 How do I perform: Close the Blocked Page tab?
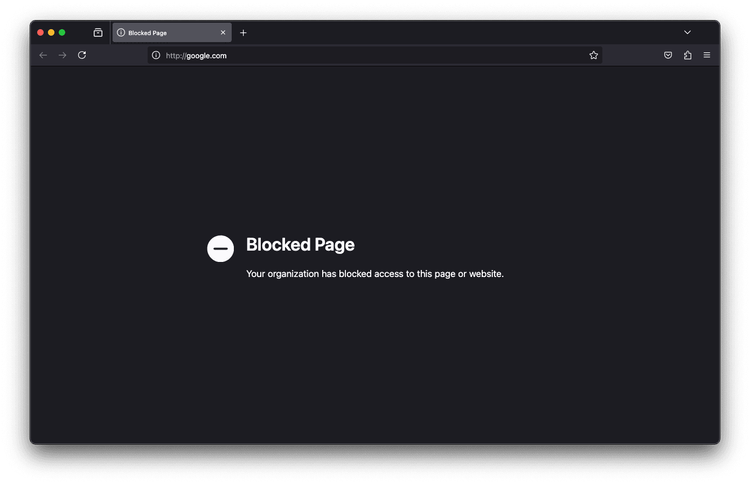[223, 33]
